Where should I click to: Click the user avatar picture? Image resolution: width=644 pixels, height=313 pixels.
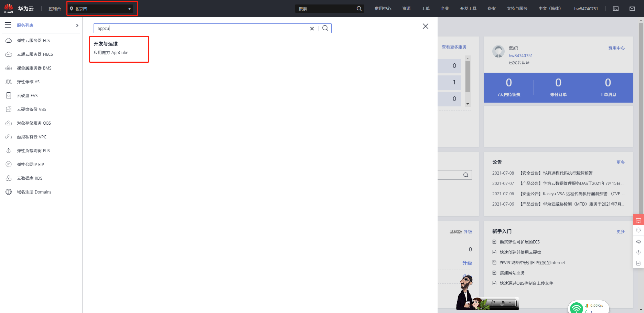click(498, 51)
